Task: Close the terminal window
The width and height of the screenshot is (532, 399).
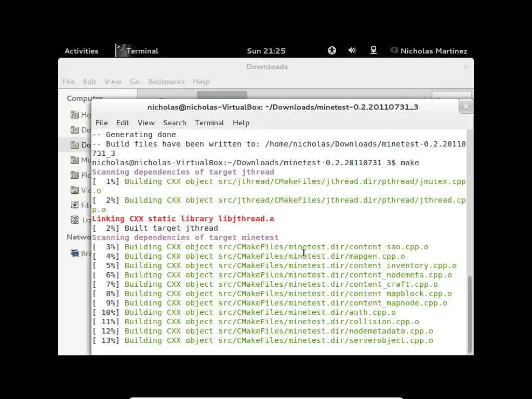Action: tap(466, 107)
